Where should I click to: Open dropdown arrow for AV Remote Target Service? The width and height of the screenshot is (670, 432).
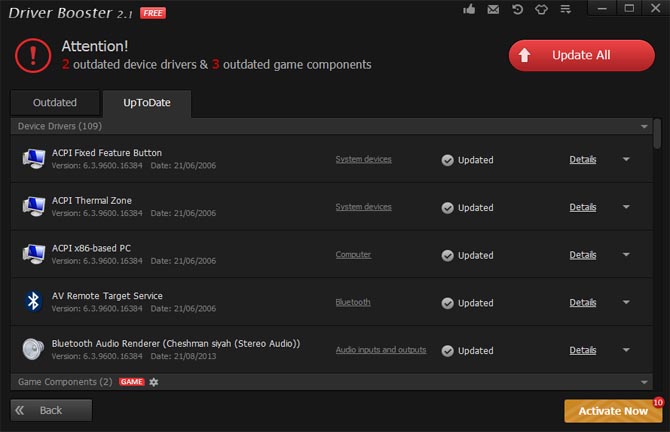pos(626,302)
